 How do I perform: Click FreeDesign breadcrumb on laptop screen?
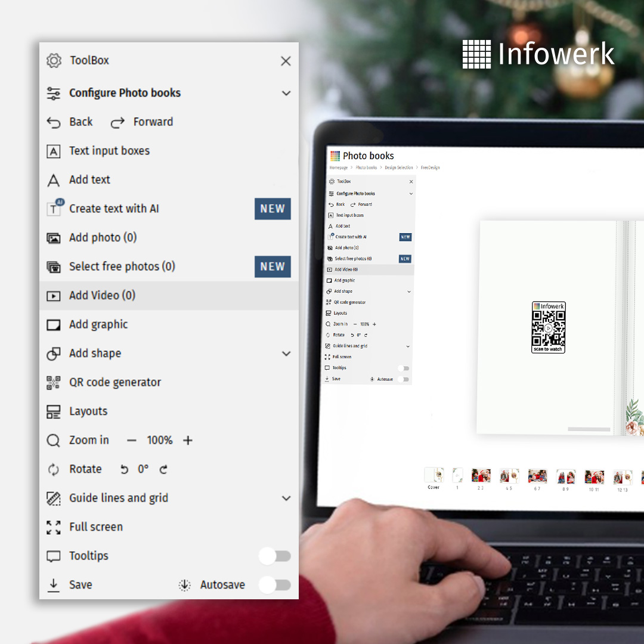click(430, 168)
